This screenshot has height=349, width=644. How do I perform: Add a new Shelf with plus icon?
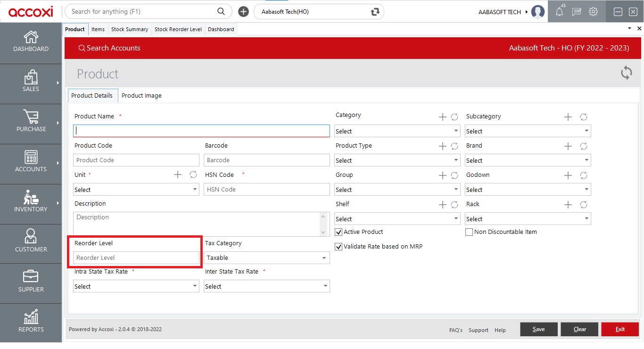pyautogui.click(x=442, y=205)
